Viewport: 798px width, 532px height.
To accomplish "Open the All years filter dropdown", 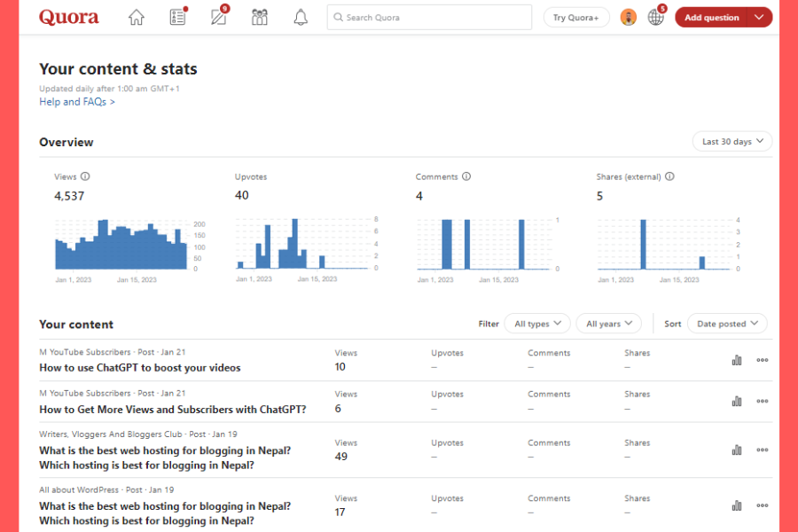I will [608, 324].
